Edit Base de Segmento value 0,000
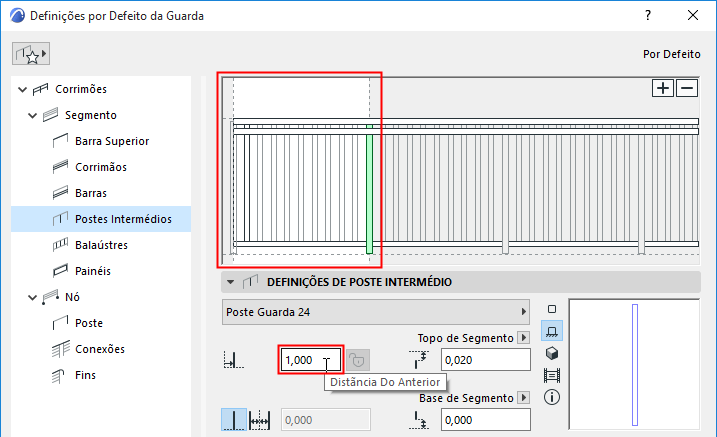The width and height of the screenshot is (717, 437). coord(486,420)
